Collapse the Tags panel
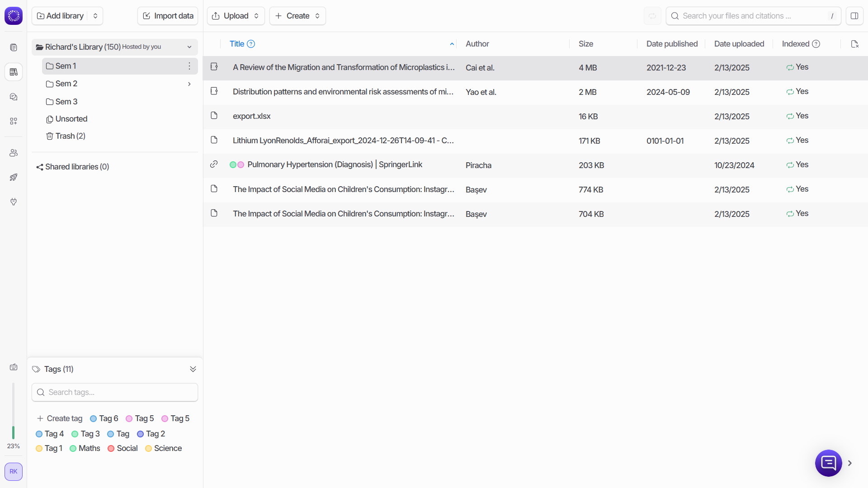868x488 pixels. (193, 369)
